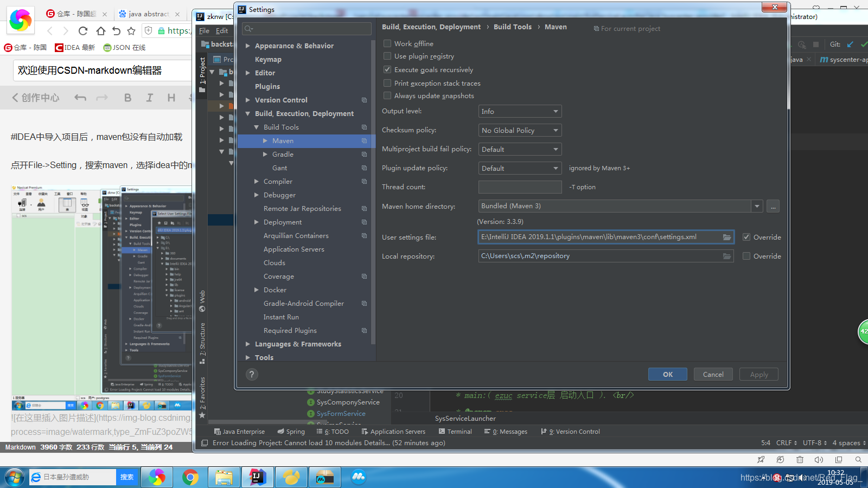The height and width of the screenshot is (488, 868).
Task: Click the Italic formatting icon in CSDN editor
Action: (149, 98)
